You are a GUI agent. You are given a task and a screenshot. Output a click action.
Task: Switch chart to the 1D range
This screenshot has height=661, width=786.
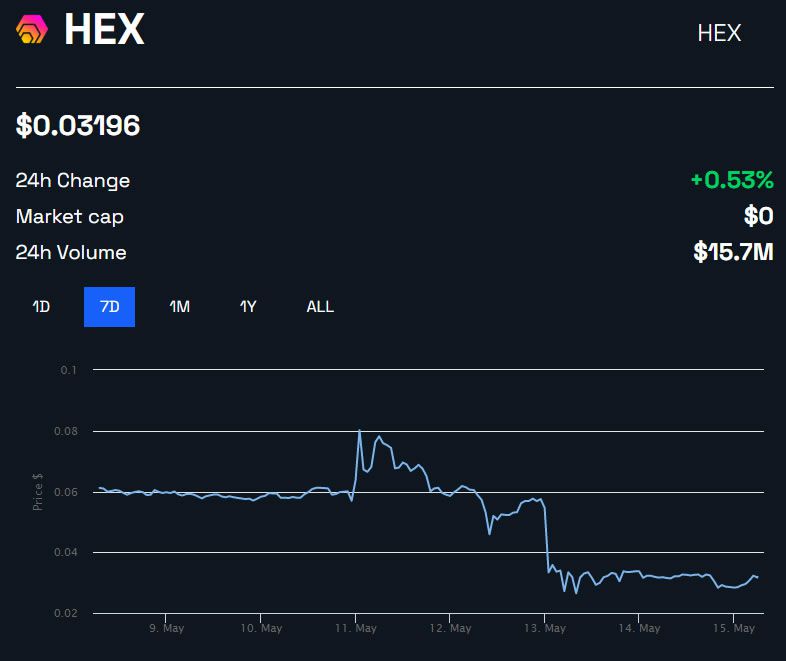pos(41,307)
